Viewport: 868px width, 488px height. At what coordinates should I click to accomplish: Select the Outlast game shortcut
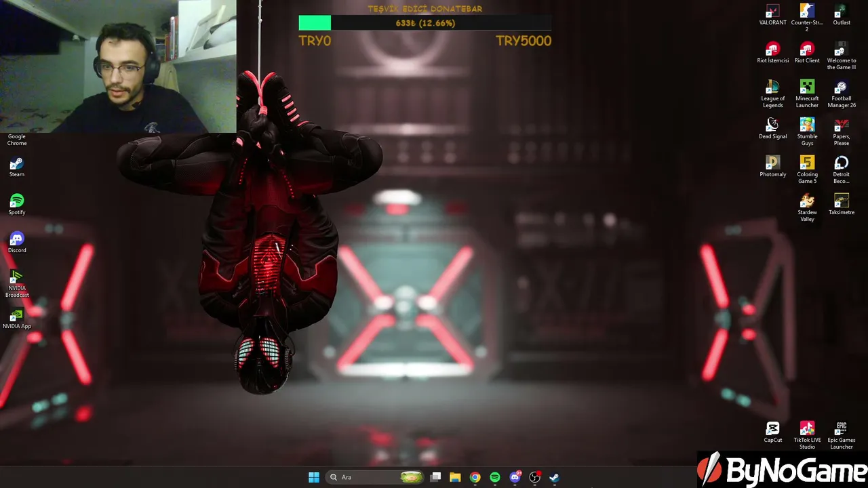point(842,15)
